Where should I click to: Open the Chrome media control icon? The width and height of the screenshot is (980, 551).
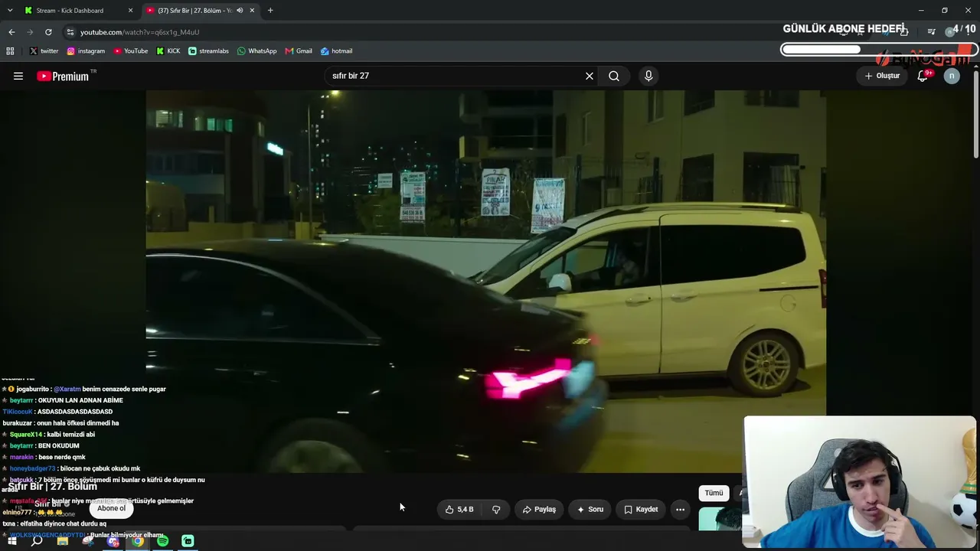[x=931, y=32]
